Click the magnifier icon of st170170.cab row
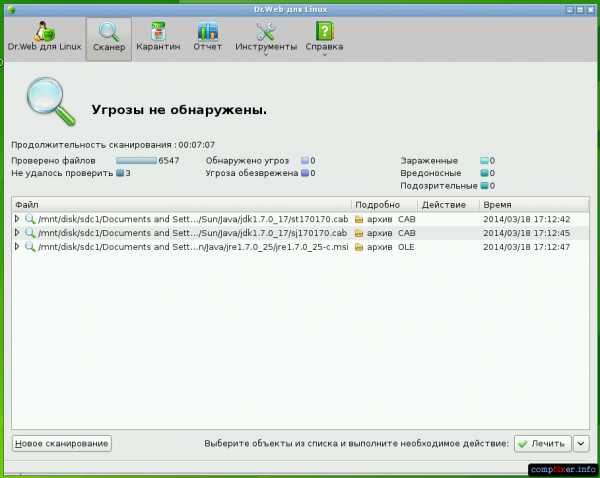The width and height of the screenshot is (600, 478). click(30, 219)
